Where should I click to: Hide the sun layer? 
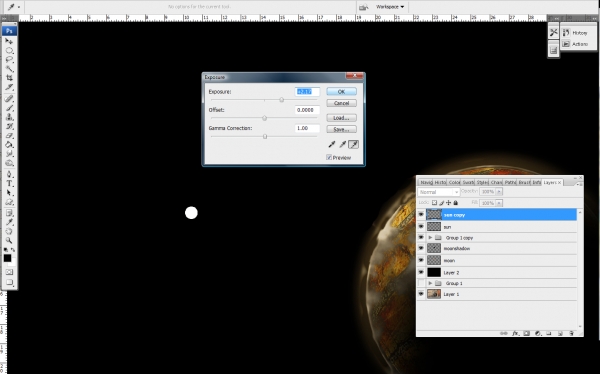pos(421,227)
